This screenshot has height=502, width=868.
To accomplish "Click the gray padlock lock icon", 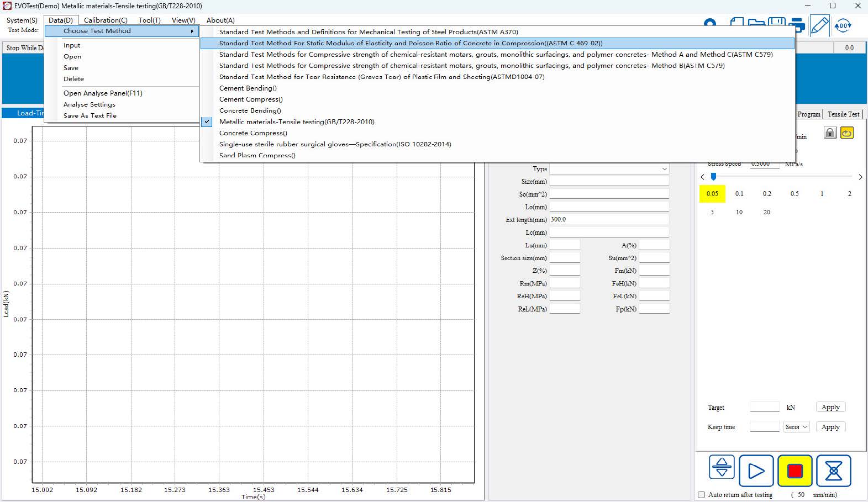I will pyautogui.click(x=830, y=133).
